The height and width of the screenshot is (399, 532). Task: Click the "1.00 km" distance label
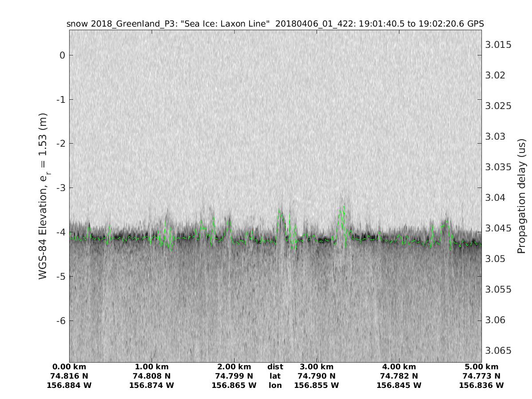[152, 367]
